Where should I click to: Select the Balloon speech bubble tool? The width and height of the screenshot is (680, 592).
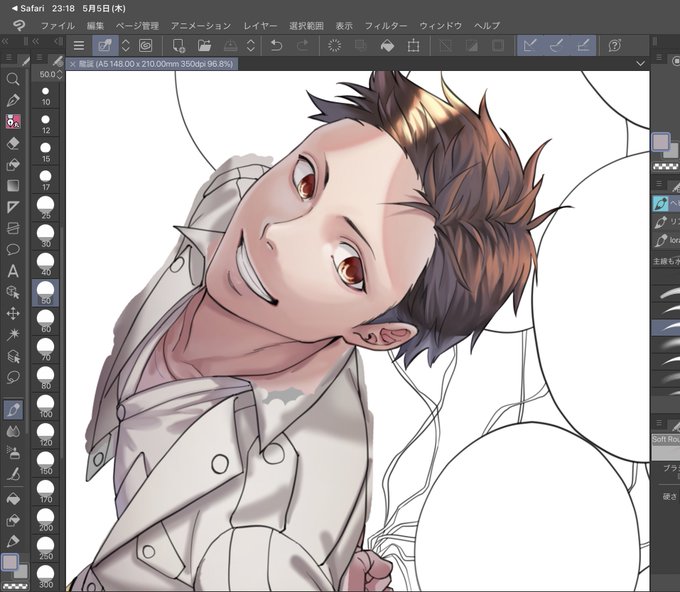coord(13,249)
